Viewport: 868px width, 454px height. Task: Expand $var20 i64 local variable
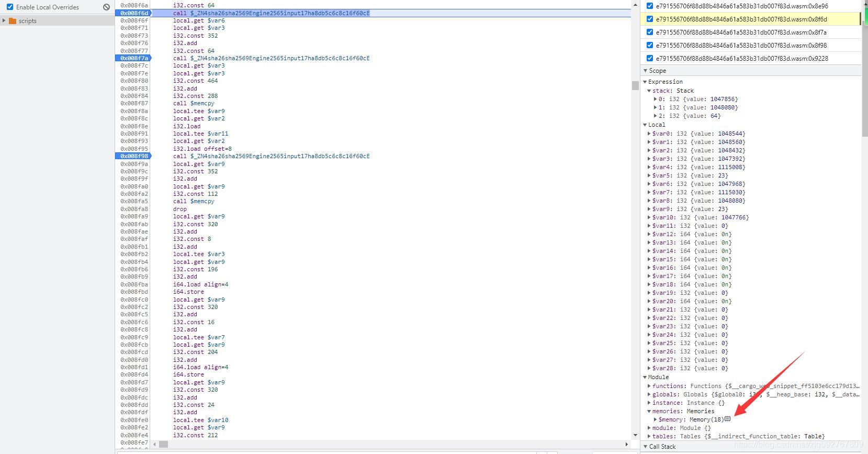(649, 301)
